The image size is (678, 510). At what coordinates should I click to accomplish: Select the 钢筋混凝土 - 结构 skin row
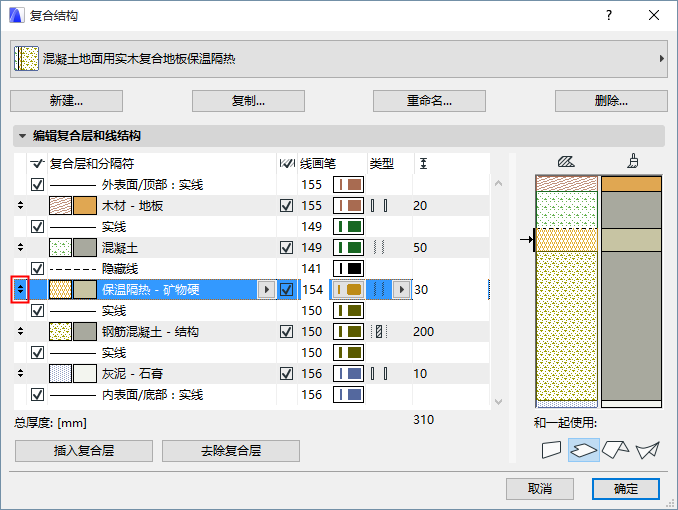tap(252, 332)
